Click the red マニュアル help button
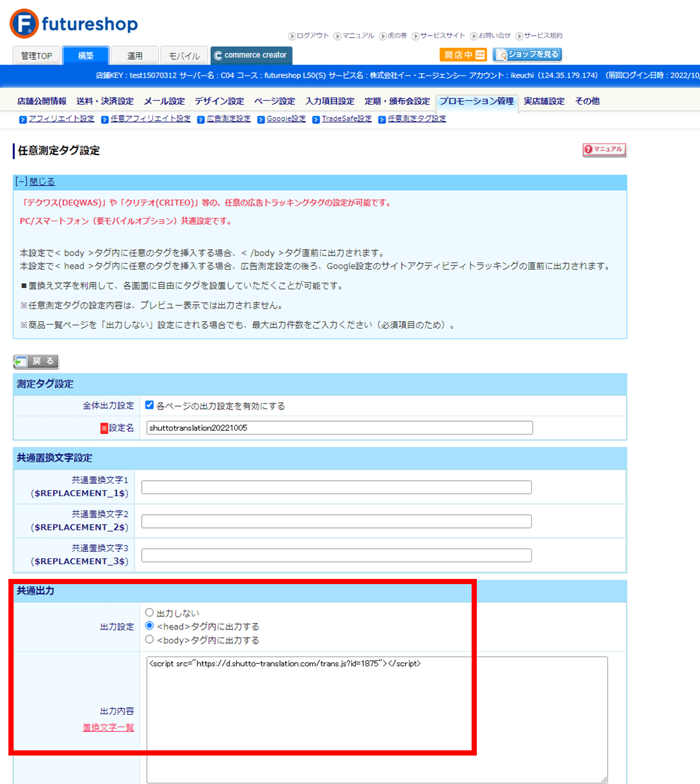Viewport: 700px width, 784px height. pos(604,149)
